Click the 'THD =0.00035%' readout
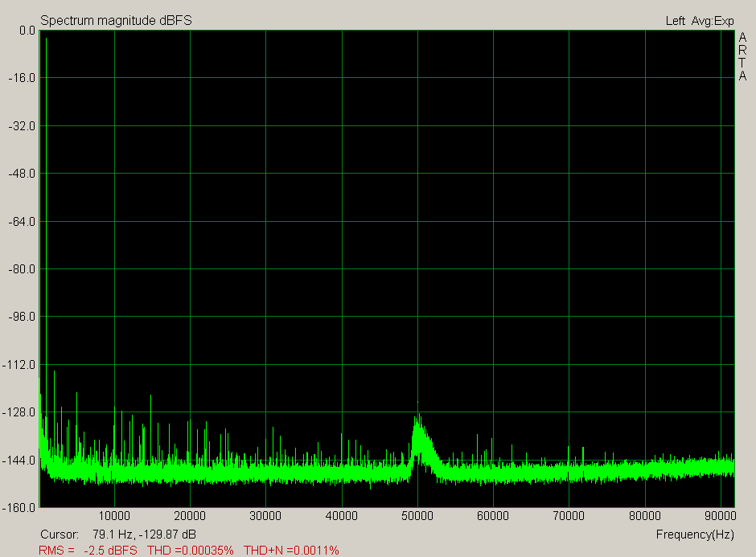The width and height of the screenshot is (756, 557). coord(191,551)
